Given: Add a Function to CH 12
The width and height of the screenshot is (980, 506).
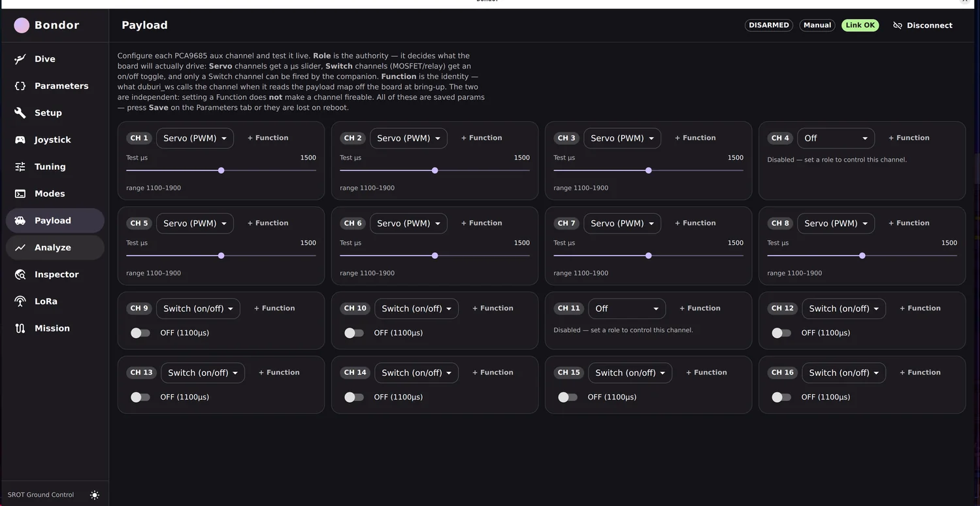Looking at the screenshot, I should 920,309.
